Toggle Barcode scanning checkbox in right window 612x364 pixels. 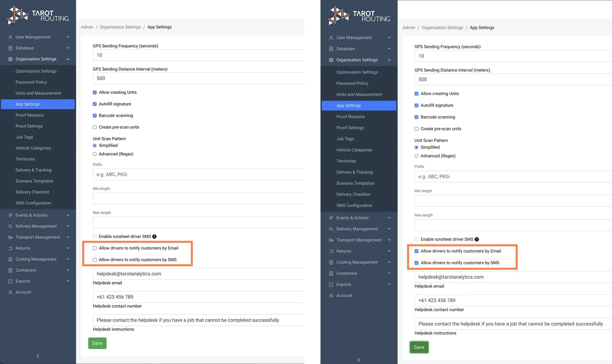click(416, 117)
